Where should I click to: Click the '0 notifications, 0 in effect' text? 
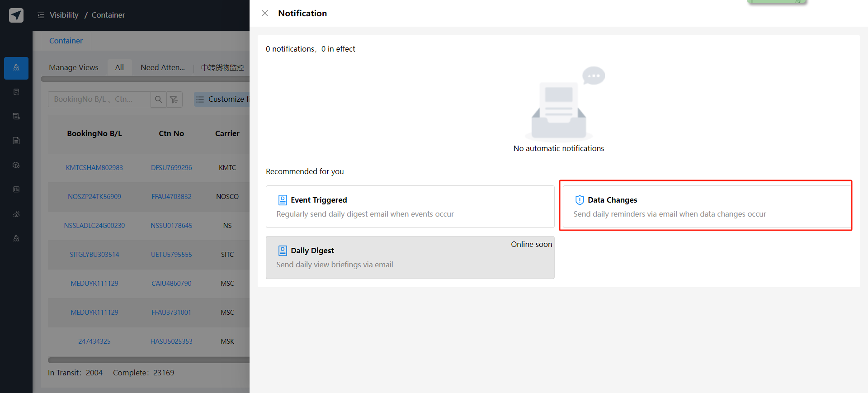point(311,49)
